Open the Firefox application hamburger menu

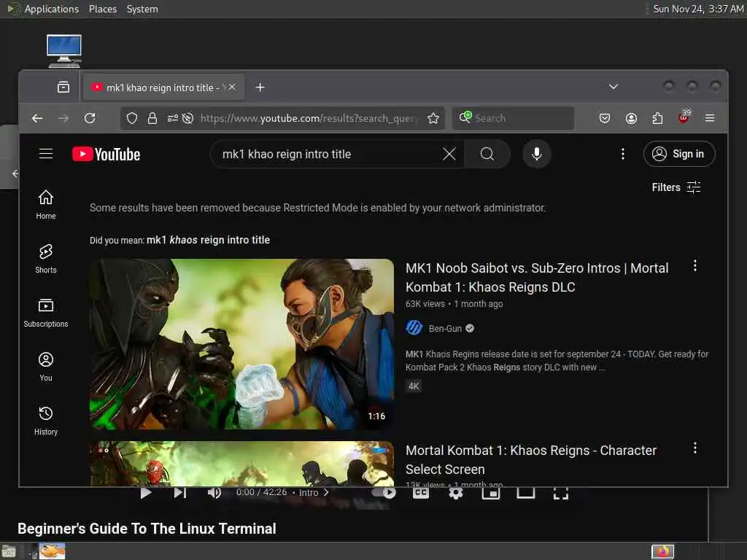(709, 118)
